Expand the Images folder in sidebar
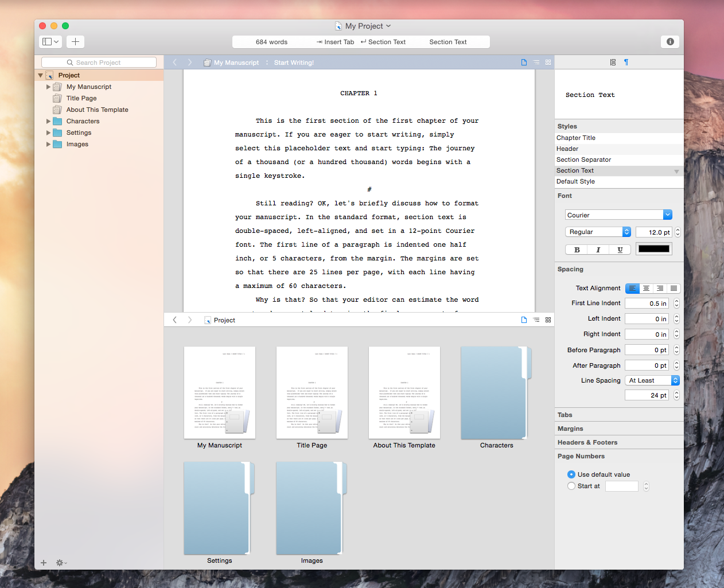This screenshot has height=588, width=724. pyautogui.click(x=48, y=144)
